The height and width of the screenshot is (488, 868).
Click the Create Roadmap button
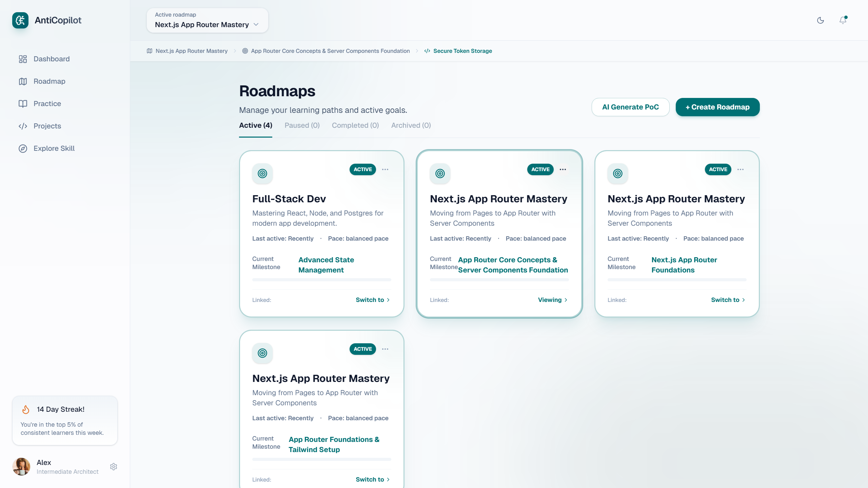point(717,107)
